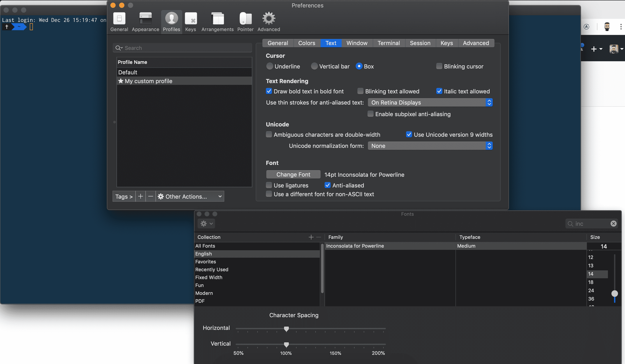Select the Default profile
This screenshot has width=625, height=364.
click(x=184, y=72)
